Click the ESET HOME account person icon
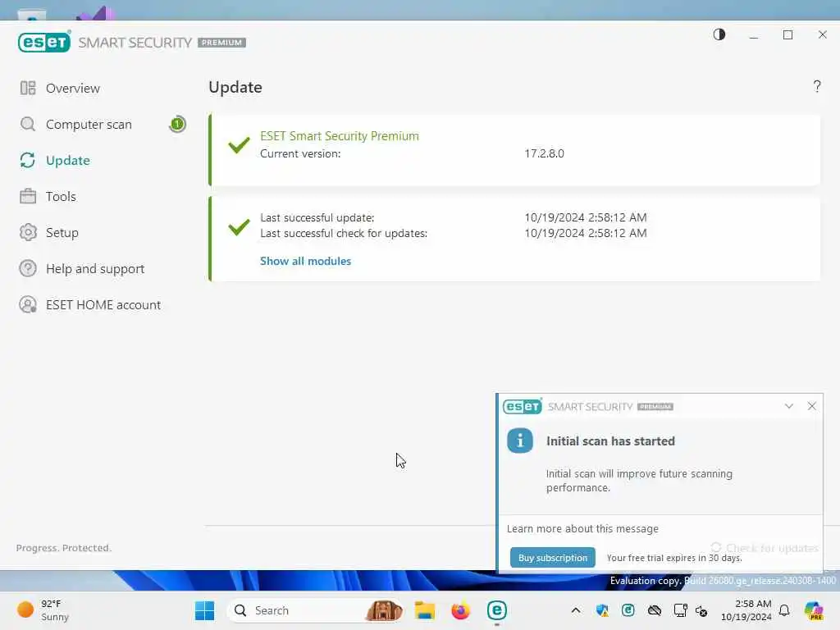The image size is (840, 630). [28, 305]
